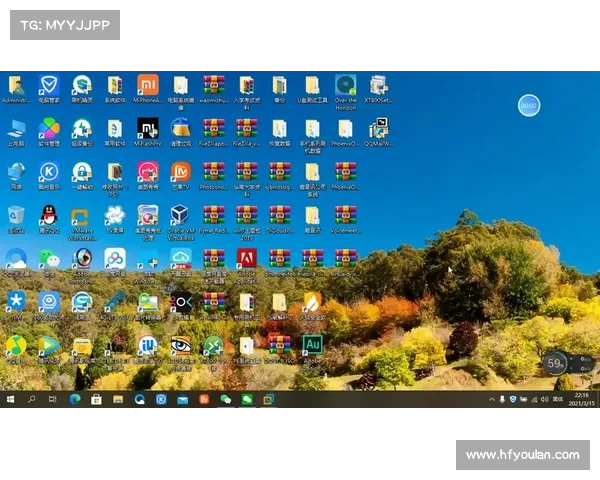Open volume control in system tray
600x480 pixels.
[x=545, y=400]
